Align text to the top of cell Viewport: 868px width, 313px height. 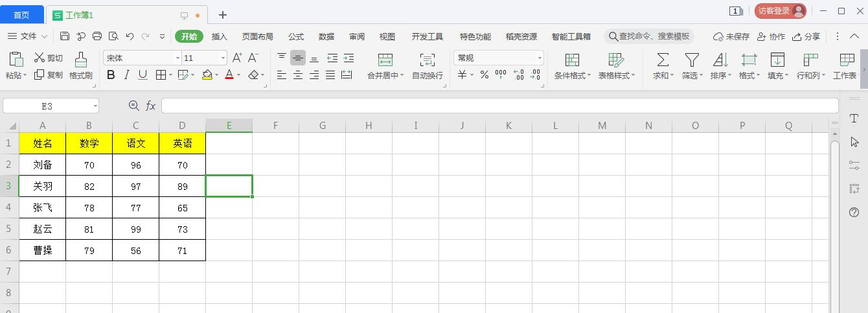click(x=282, y=58)
